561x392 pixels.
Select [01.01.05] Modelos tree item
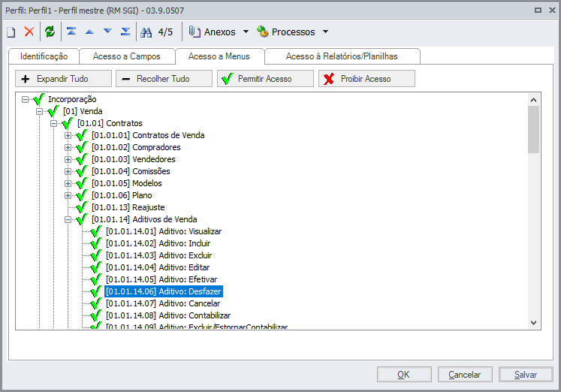[127, 183]
